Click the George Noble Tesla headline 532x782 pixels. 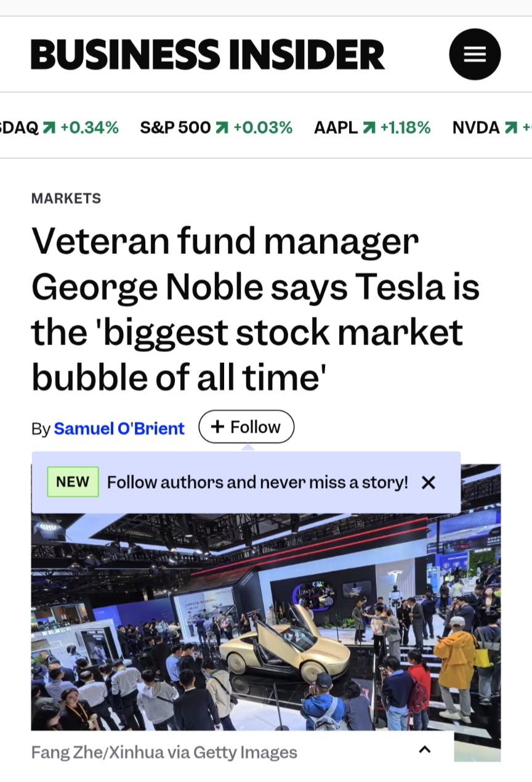256,309
